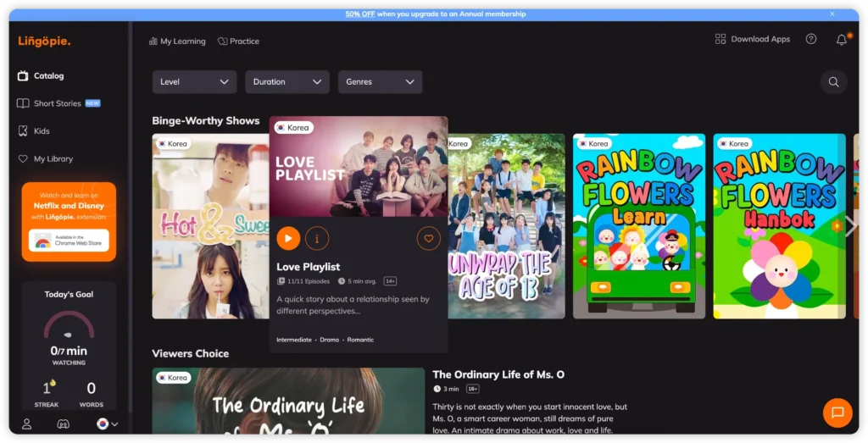Close the 50% OFF promo banner

[x=832, y=14]
